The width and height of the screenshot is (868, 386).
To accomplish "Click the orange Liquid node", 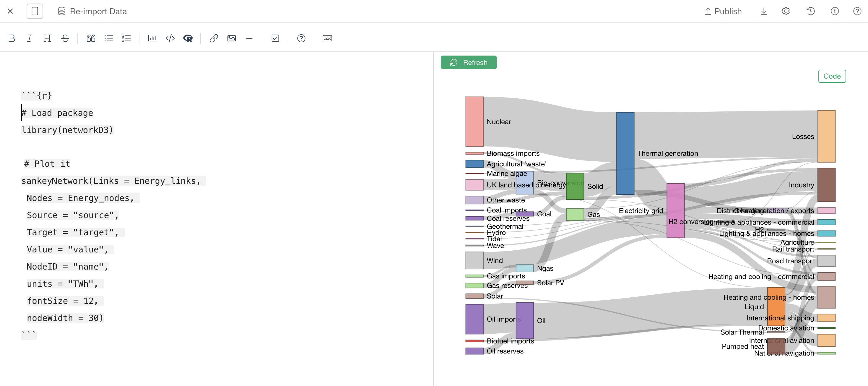I will tap(776, 307).
